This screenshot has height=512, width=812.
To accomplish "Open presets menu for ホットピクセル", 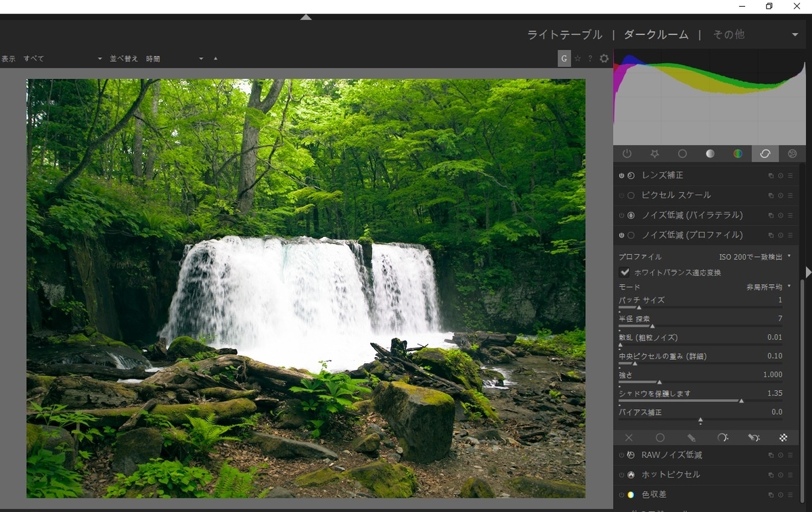I will (790, 475).
